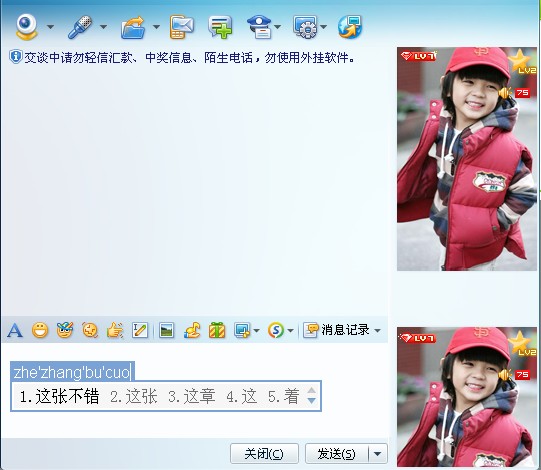This screenshot has width=541, height=470.
Task: Select candidate 5 着
Action: 284,396
